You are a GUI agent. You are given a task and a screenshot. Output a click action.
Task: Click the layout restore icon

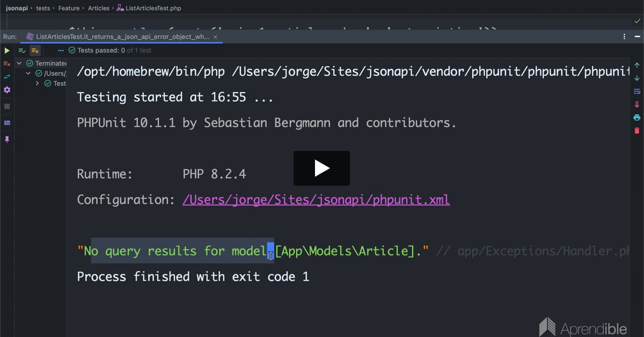[7, 123]
